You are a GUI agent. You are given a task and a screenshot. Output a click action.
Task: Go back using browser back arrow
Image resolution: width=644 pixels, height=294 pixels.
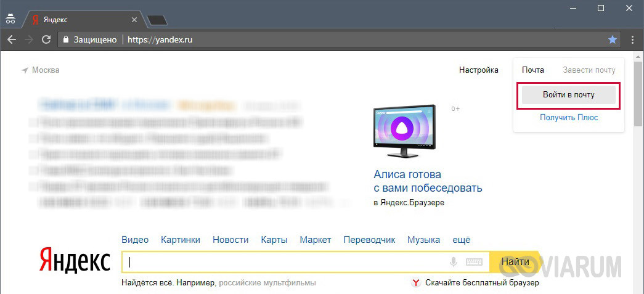click(12, 40)
